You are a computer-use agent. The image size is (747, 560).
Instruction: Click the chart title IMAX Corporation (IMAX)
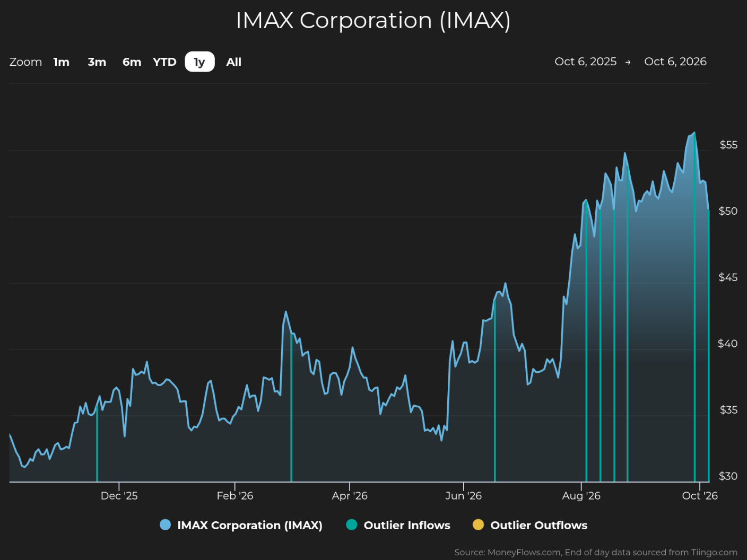[x=373, y=21]
